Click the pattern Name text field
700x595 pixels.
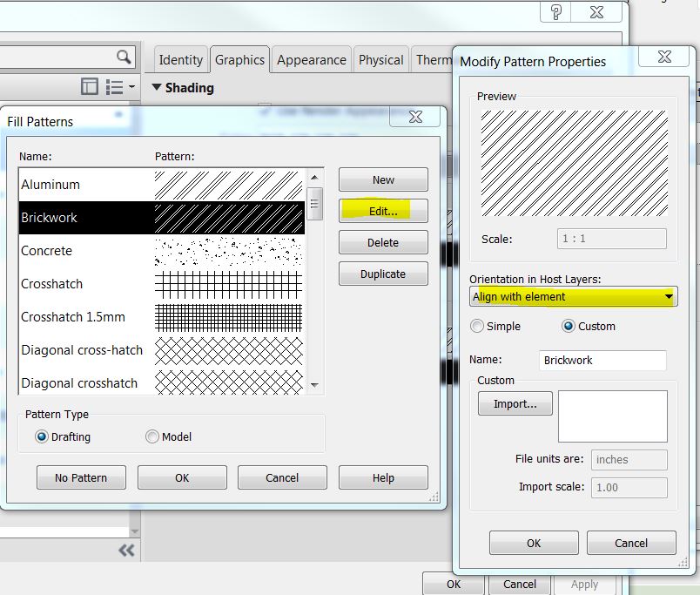point(602,360)
